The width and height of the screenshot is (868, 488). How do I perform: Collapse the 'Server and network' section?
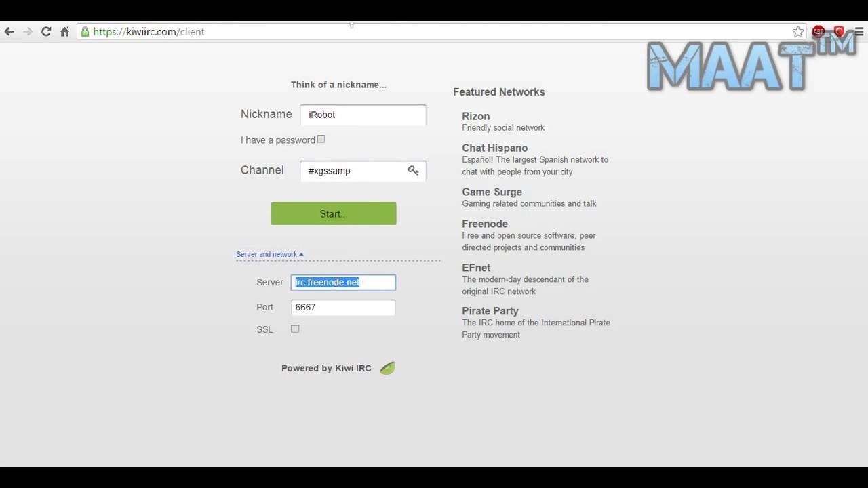click(270, 254)
